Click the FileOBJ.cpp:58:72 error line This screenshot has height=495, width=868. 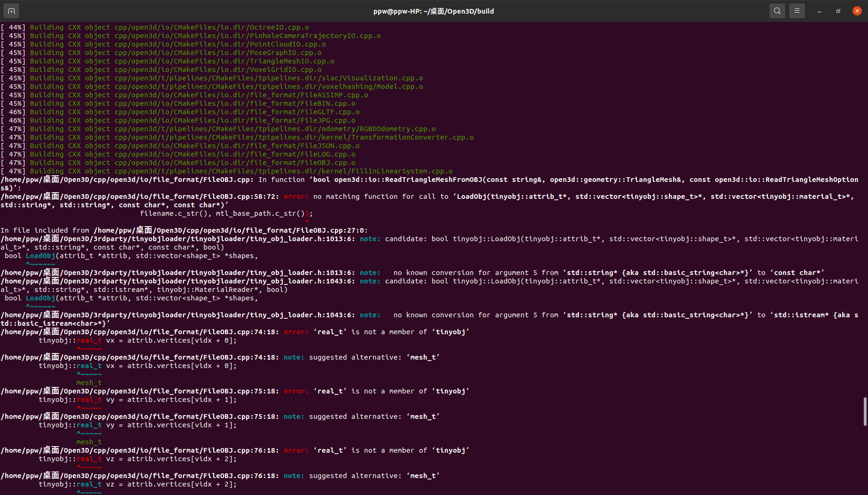point(427,201)
